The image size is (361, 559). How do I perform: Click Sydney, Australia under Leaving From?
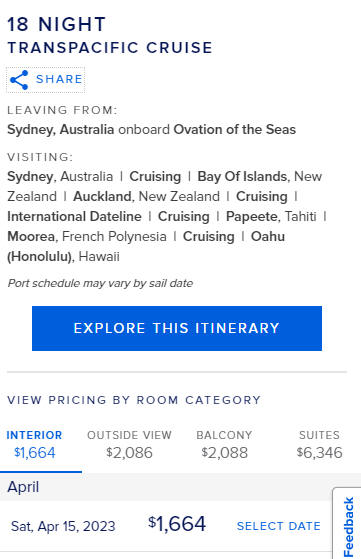61,129
